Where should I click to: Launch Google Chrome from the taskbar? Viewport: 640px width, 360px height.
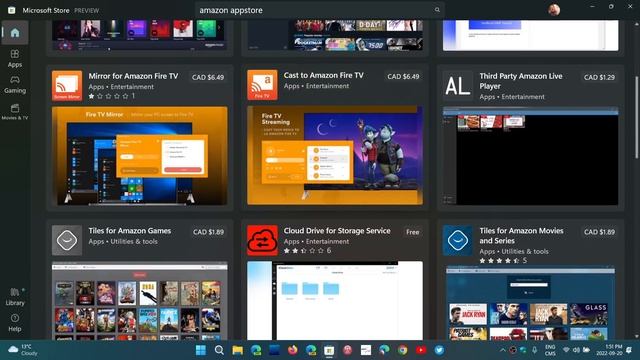click(402, 350)
